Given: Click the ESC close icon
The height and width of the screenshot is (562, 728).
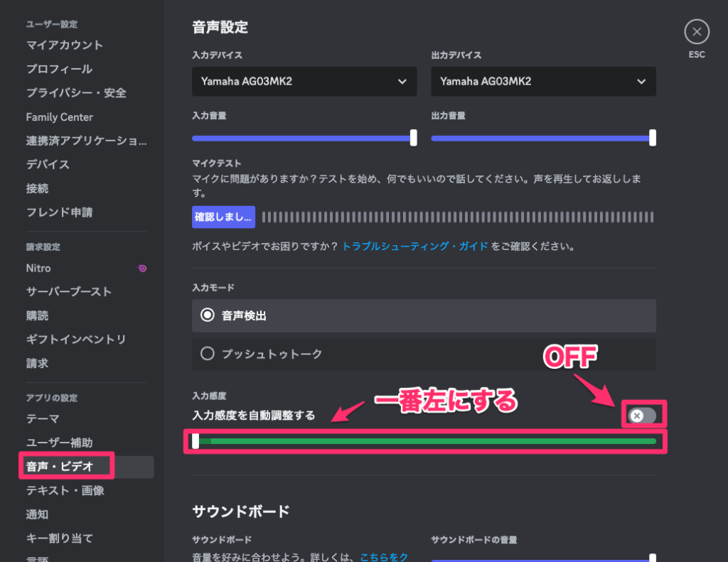Looking at the screenshot, I should click(x=696, y=31).
